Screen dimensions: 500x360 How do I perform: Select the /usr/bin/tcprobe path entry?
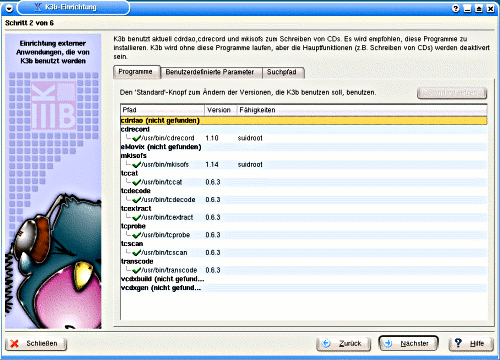166,235
